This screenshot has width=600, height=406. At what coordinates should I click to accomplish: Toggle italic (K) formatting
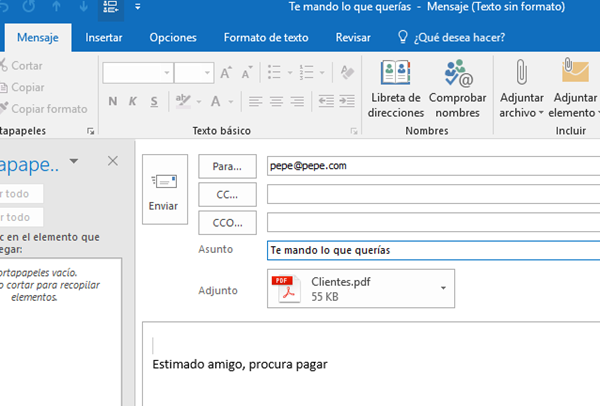[131, 101]
